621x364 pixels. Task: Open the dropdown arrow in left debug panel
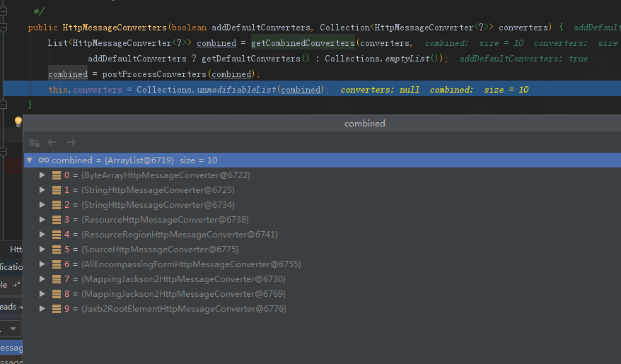coord(13,329)
